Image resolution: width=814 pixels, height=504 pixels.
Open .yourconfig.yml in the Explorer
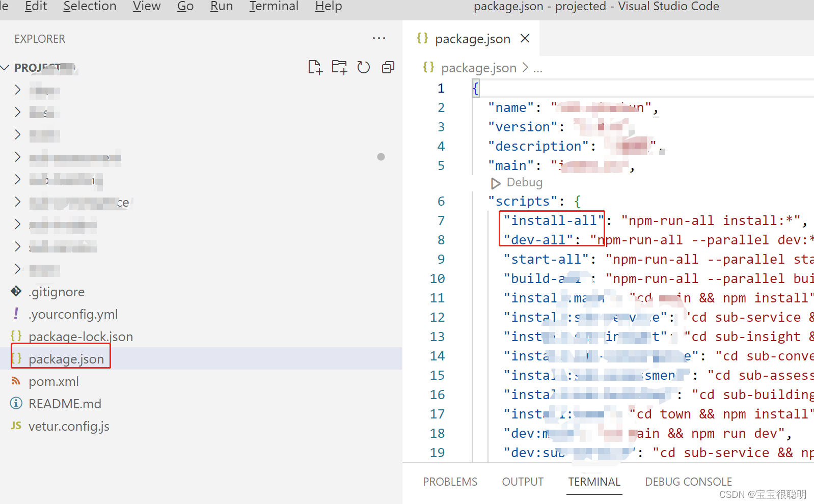coord(73,314)
